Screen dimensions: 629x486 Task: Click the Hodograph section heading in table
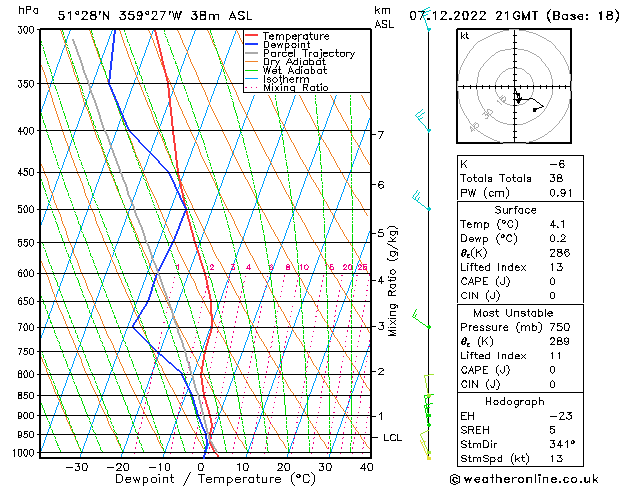click(x=515, y=401)
